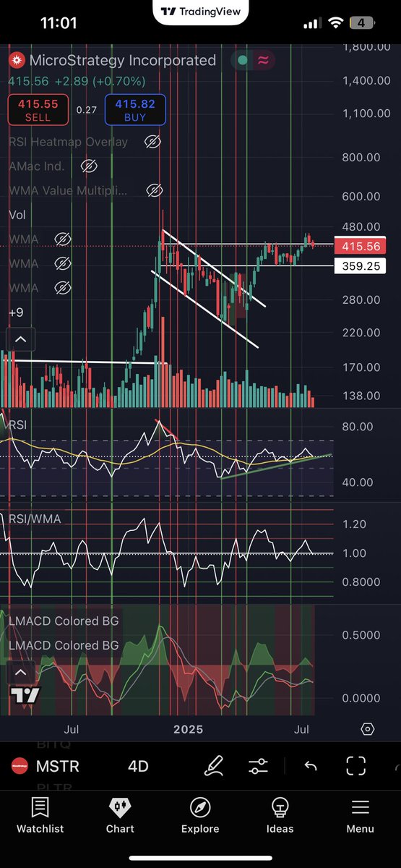This screenshot has height=868, width=401.
Task: Undo last action arrow icon
Action: (311, 766)
